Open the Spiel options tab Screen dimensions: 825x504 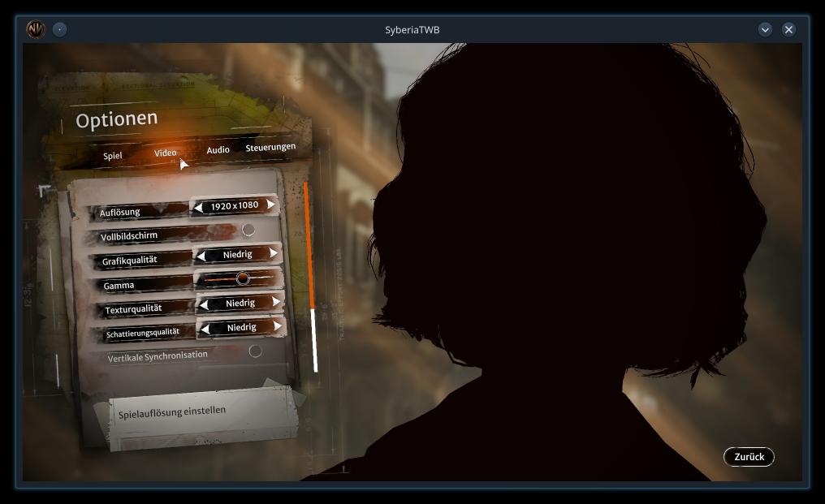pos(113,156)
